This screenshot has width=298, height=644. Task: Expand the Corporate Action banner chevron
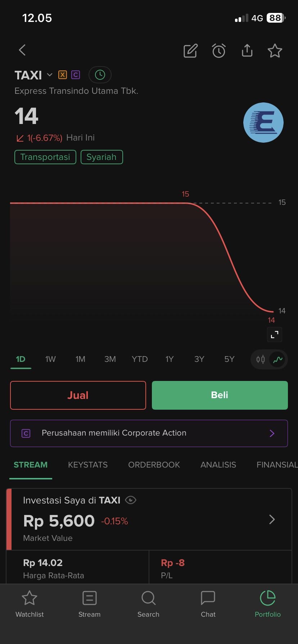pyautogui.click(x=272, y=433)
